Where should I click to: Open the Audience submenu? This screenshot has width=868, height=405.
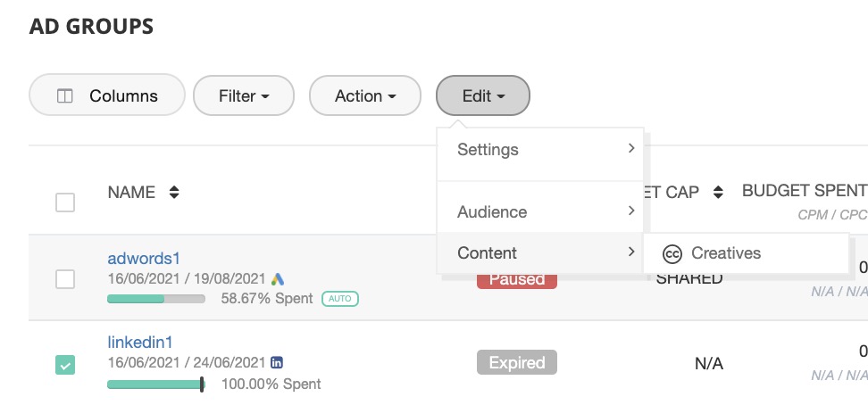point(539,211)
